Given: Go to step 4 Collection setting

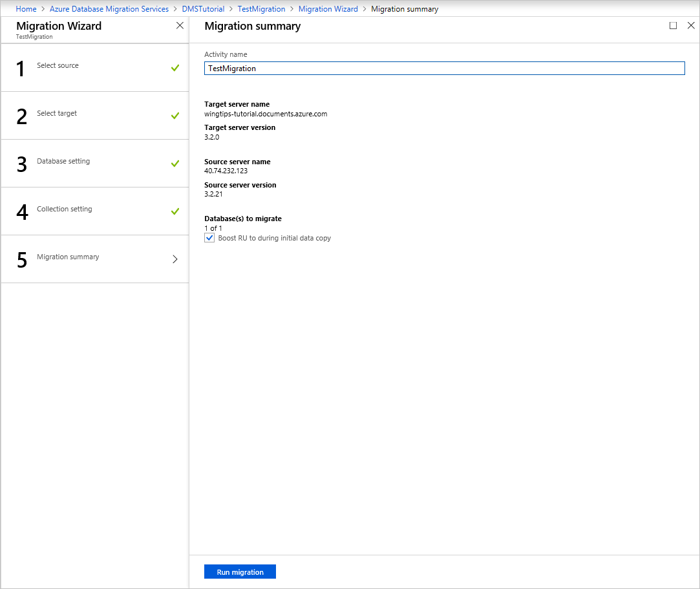Looking at the screenshot, I should 95,211.
